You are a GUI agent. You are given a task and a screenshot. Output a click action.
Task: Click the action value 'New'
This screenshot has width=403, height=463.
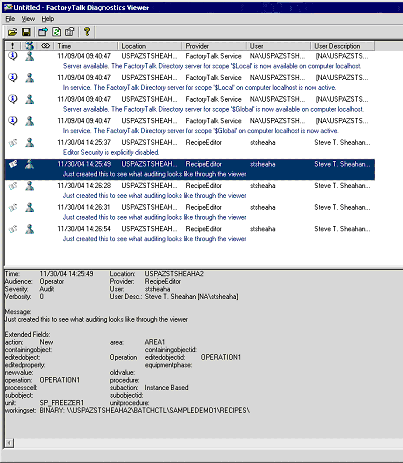pyautogui.click(x=46, y=342)
